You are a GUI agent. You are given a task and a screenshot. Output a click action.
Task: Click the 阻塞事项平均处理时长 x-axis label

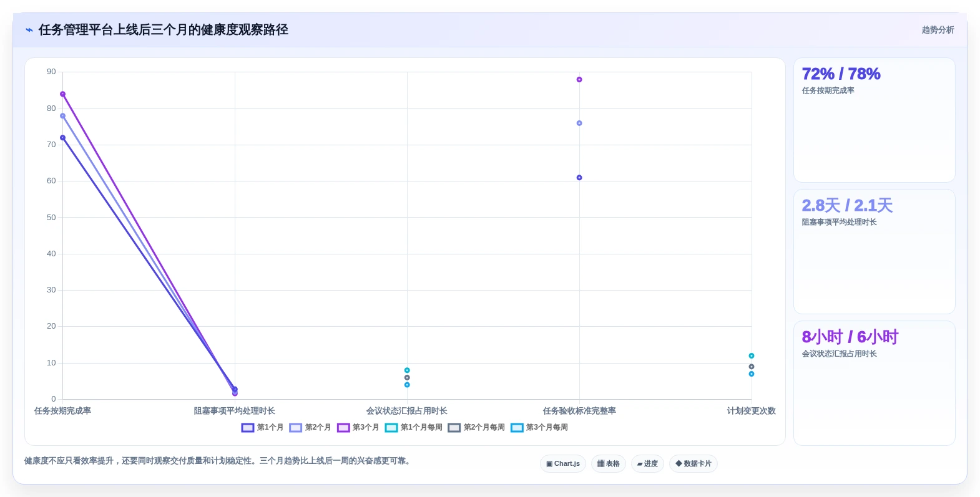coord(235,411)
